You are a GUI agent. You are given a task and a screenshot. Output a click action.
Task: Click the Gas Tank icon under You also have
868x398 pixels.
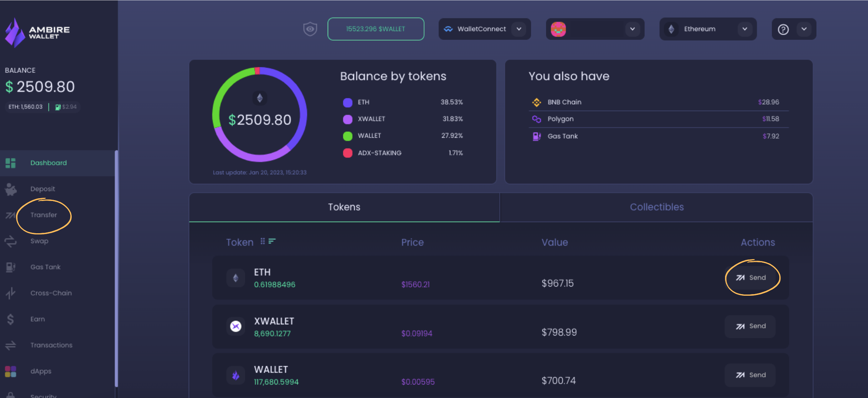(537, 136)
